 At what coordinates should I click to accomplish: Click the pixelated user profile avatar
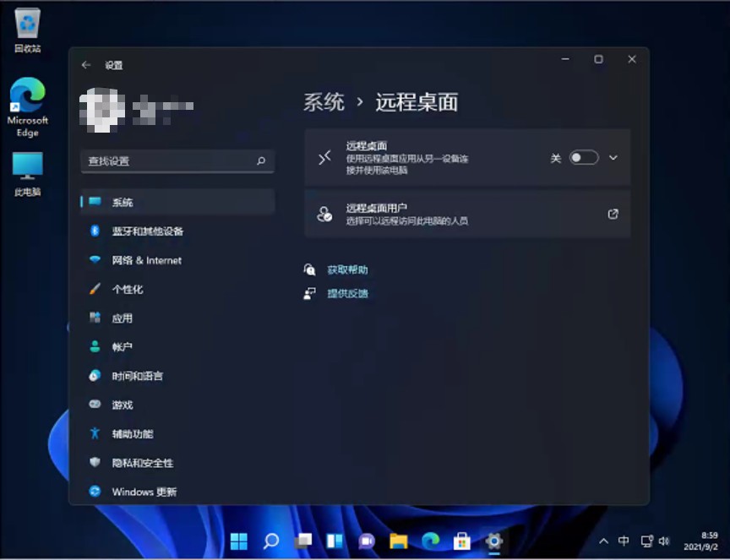pos(102,110)
